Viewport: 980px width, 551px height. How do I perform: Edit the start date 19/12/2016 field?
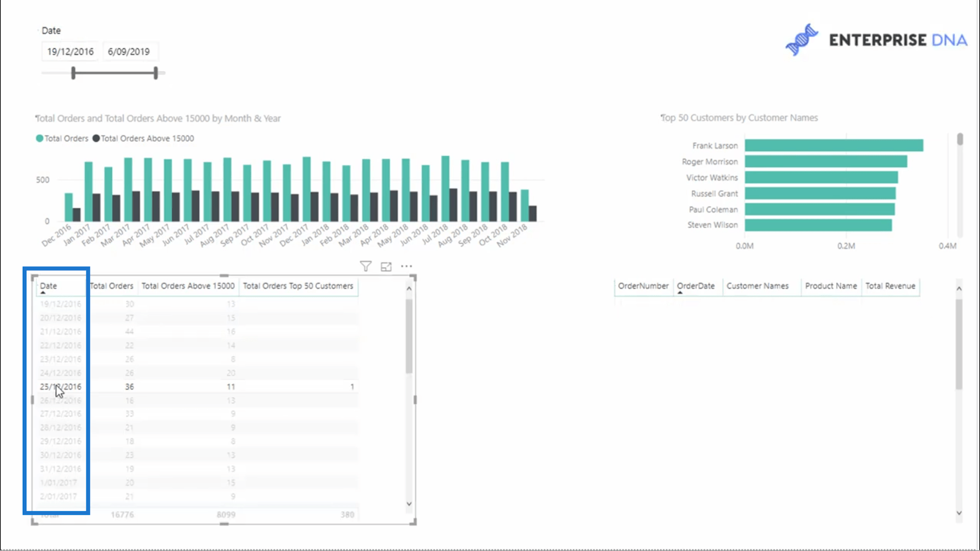[x=70, y=51]
